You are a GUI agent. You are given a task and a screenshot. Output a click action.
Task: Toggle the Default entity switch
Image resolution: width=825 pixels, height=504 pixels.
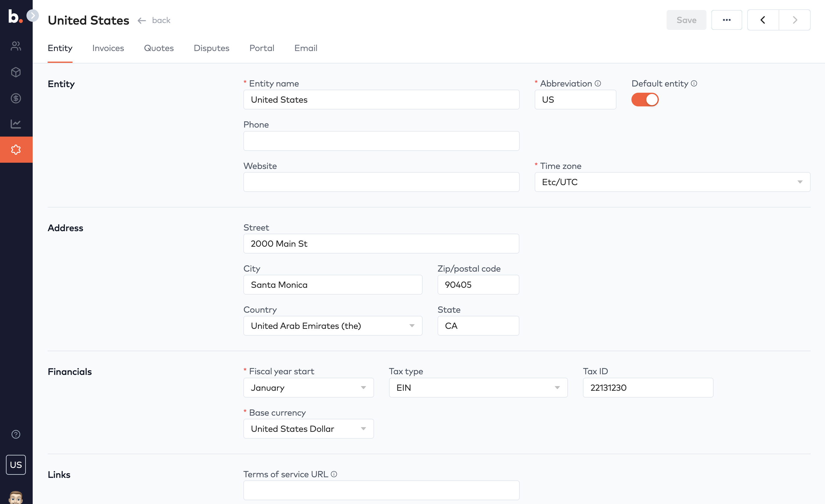click(x=645, y=100)
